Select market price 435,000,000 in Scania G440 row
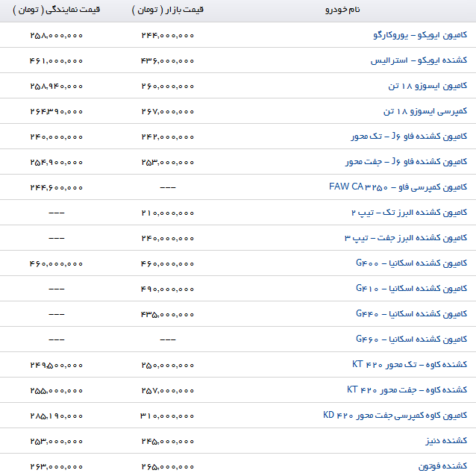Viewport: 476px width, 476px height. pos(168,314)
